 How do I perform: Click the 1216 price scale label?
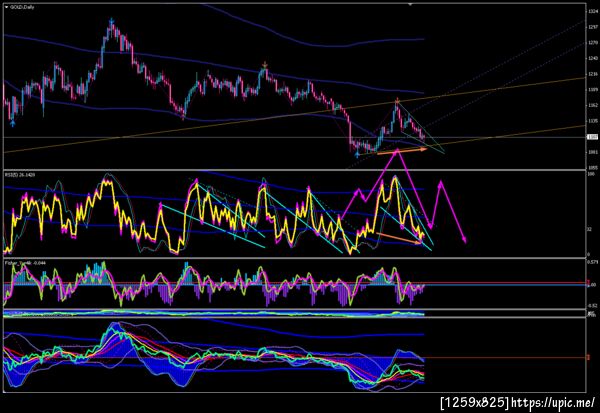[x=593, y=74]
